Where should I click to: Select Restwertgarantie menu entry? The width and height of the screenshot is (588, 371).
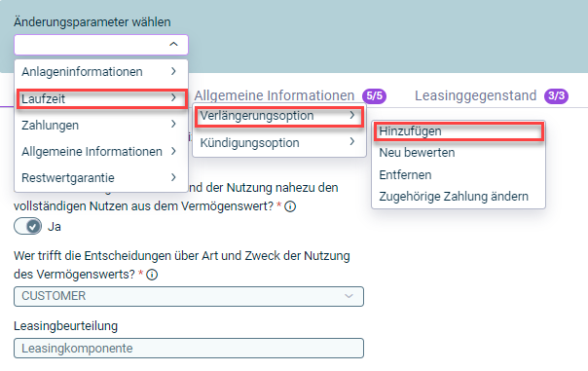(101, 178)
